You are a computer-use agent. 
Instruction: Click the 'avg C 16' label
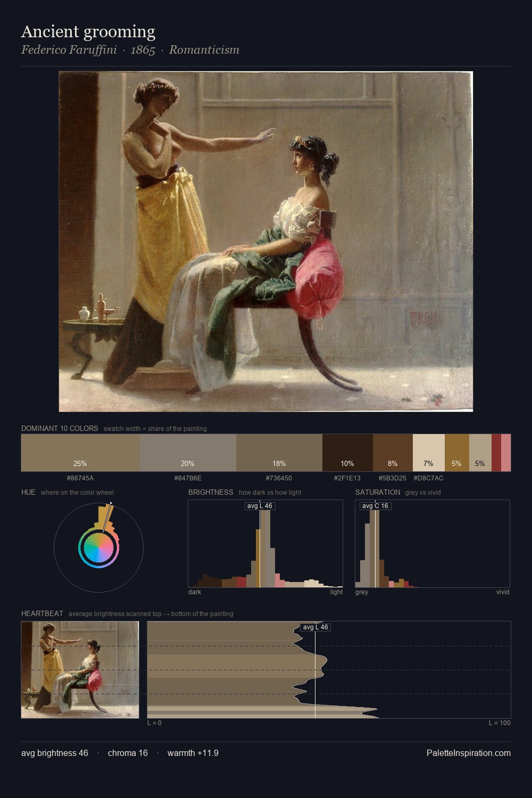(x=375, y=506)
